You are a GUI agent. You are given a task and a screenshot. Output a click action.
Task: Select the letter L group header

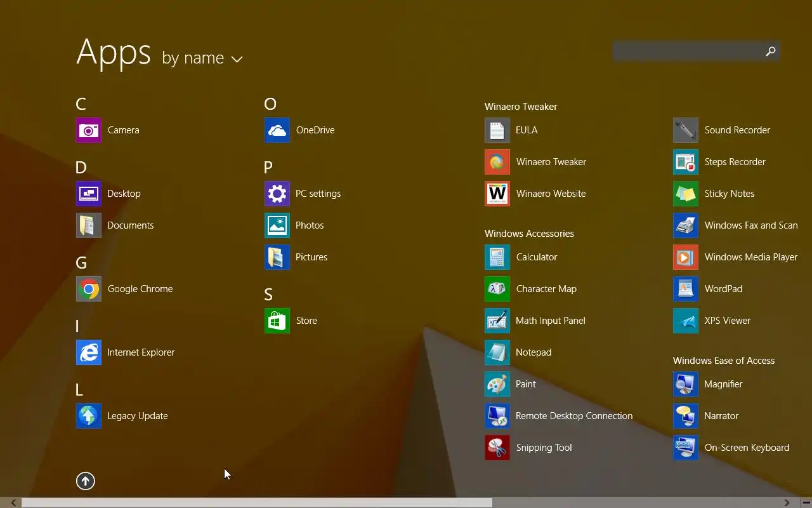click(79, 390)
